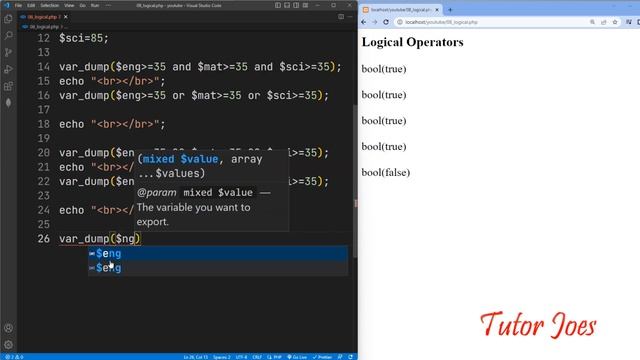Click the Ln 26, Col cursor position
This screenshot has width=640, height=360.
point(195,357)
